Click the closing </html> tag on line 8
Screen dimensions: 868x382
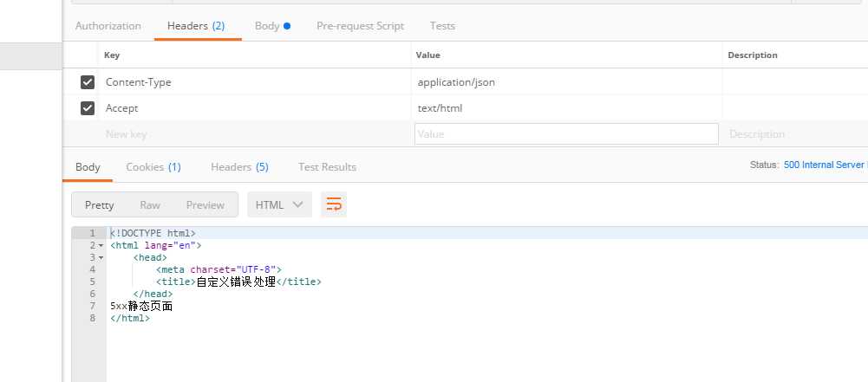pyautogui.click(x=130, y=319)
